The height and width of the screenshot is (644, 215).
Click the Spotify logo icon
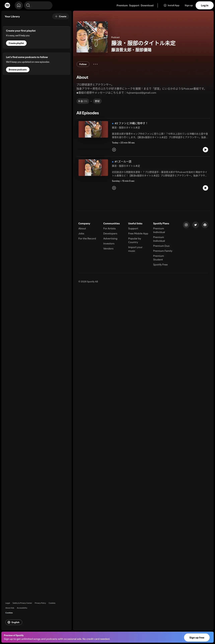tap(8, 5)
